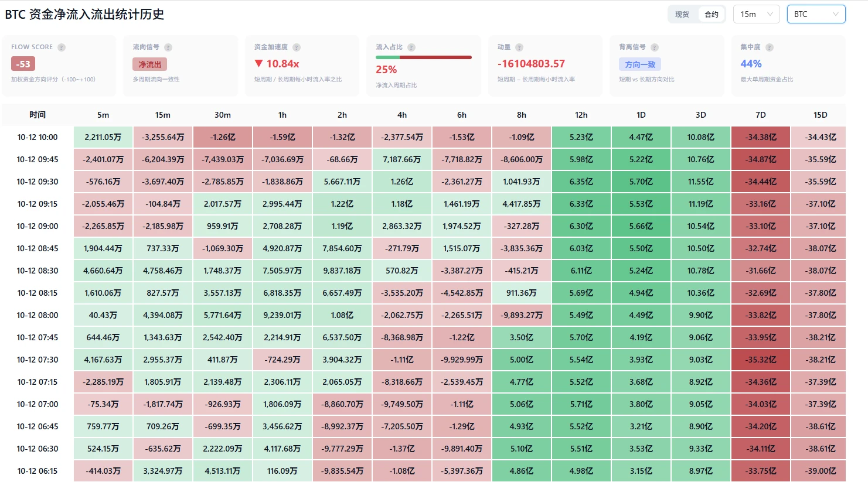
Task: Switch to 现货 mode
Action: point(682,14)
